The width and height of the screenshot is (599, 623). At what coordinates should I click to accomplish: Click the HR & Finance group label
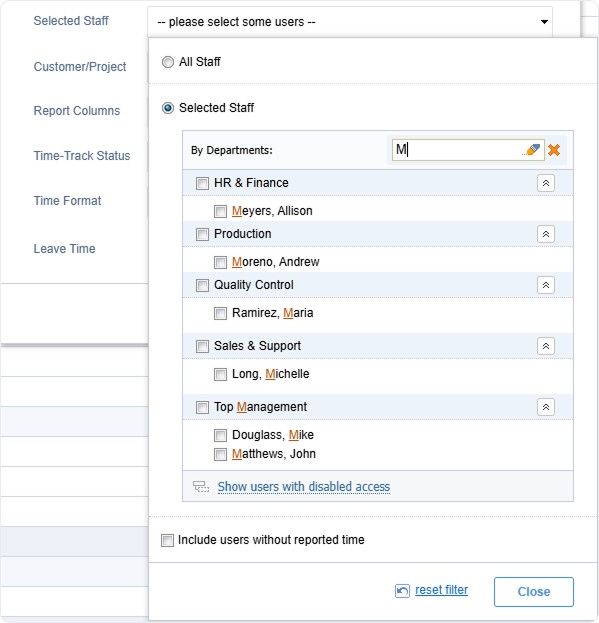pos(251,183)
